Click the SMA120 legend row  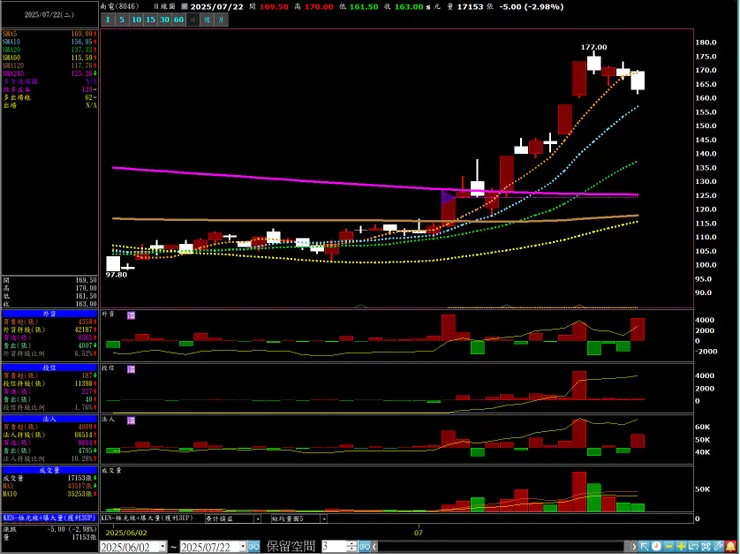50,66
